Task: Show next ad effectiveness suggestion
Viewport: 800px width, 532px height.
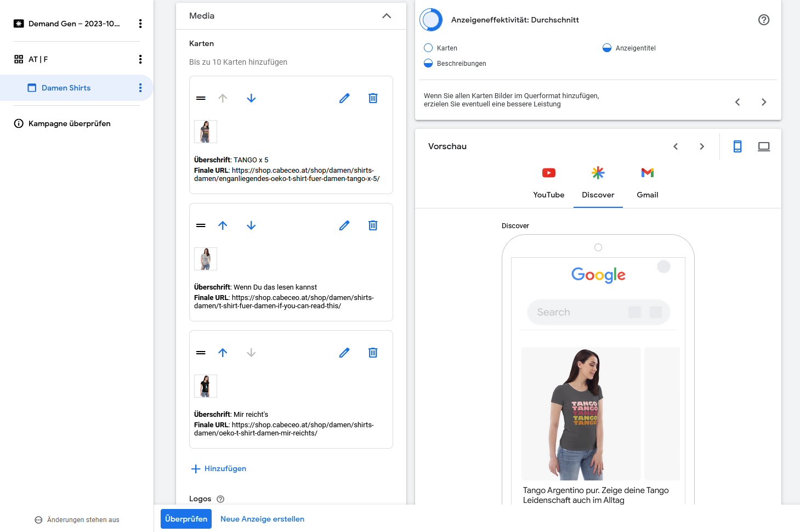Action: point(764,102)
